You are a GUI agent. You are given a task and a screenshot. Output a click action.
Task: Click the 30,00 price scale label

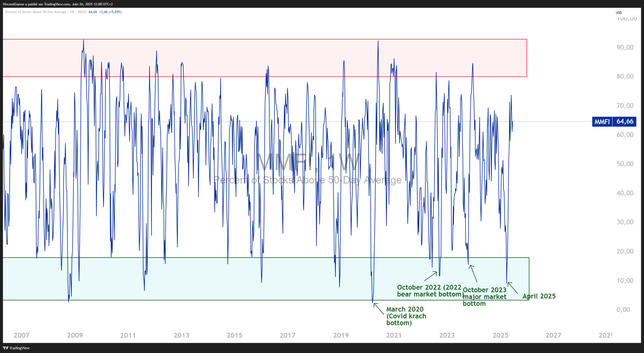tap(625, 222)
